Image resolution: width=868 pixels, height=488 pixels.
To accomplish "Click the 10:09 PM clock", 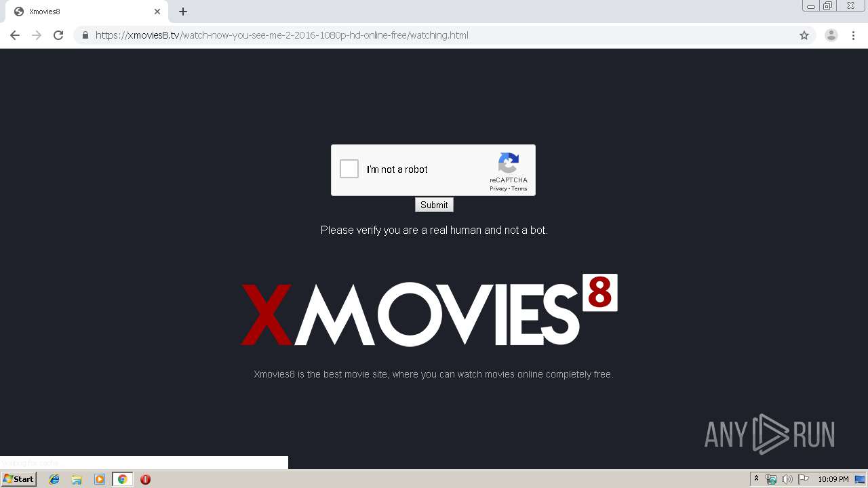I will pyautogui.click(x=833, y=479).
